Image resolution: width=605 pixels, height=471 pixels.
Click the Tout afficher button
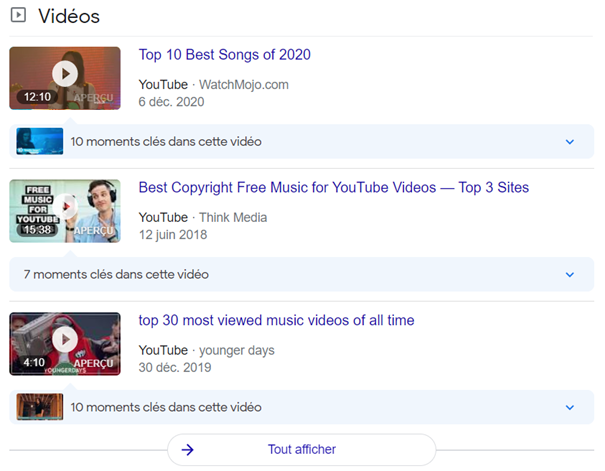302,449
